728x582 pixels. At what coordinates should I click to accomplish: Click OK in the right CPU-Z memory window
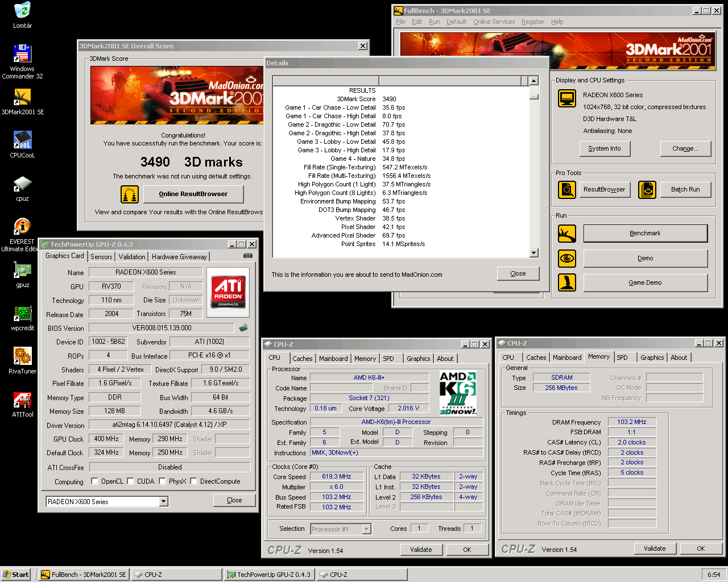coord(701,548)
